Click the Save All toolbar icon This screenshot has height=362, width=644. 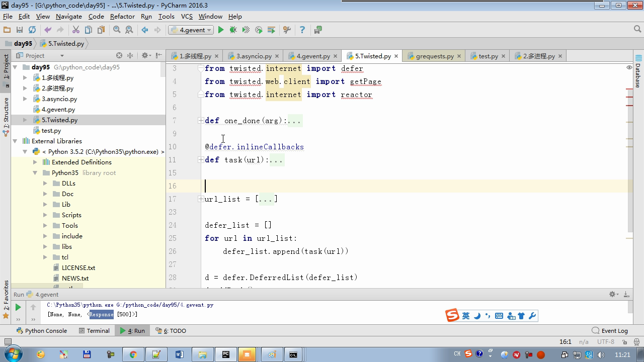pyautogui.click(x=20, y=30)
